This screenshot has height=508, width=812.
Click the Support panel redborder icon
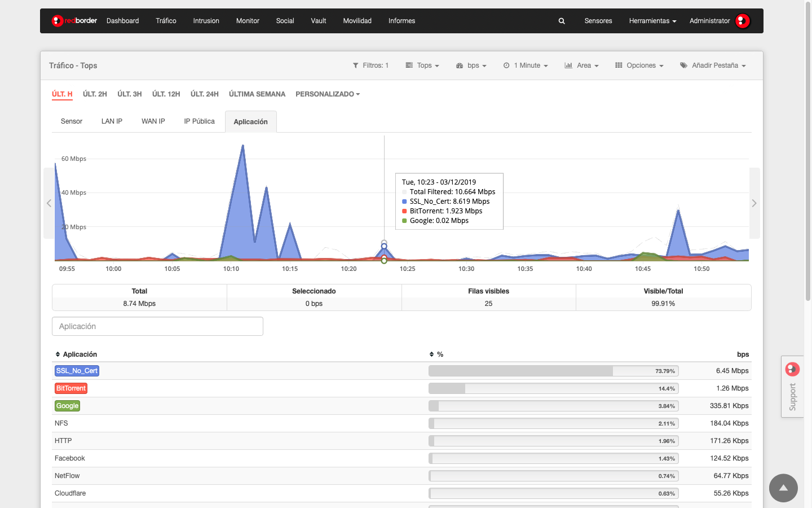coord(792,369)
